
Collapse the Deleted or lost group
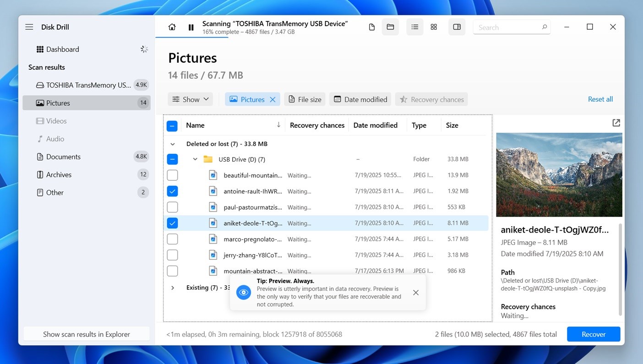pos(173,144)
